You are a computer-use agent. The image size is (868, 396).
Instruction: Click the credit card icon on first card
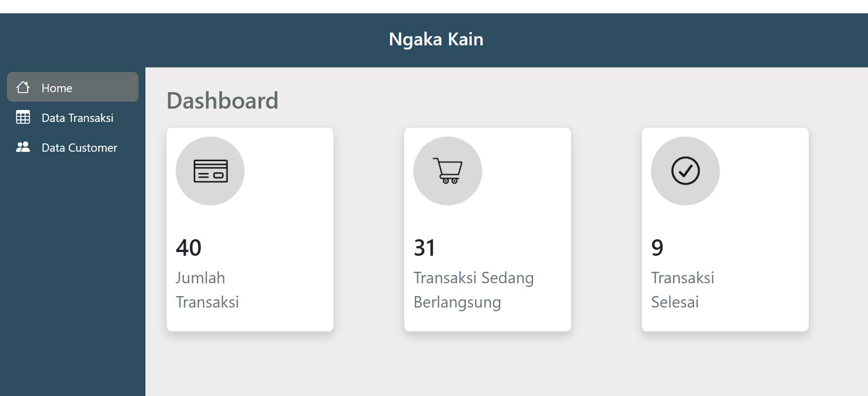(211, 171)
